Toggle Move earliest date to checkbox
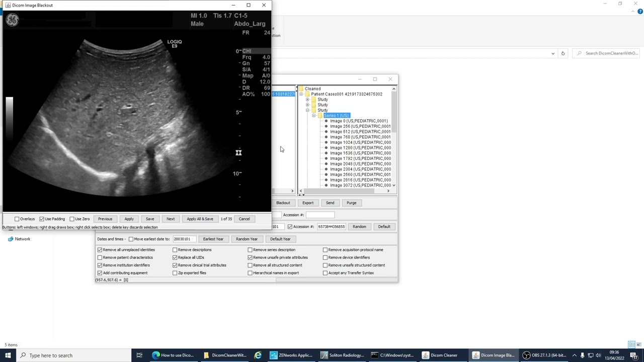644x362 pixels. 131,239
